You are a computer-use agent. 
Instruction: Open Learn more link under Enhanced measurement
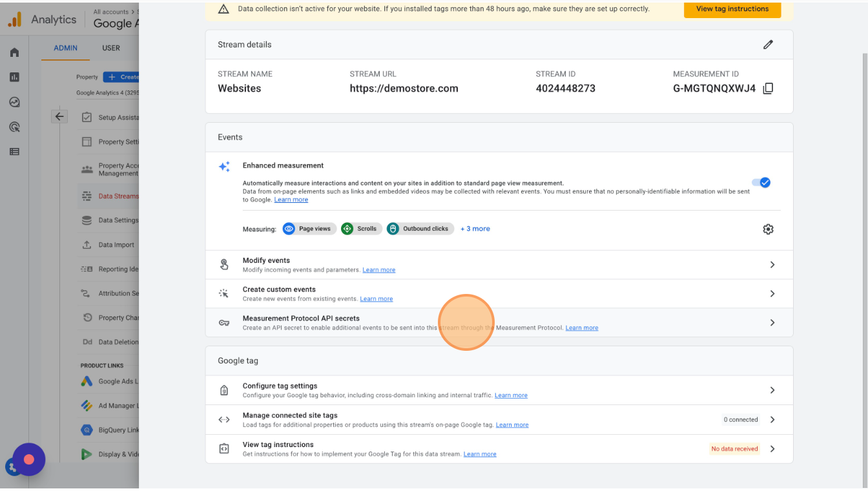point(291,200)
